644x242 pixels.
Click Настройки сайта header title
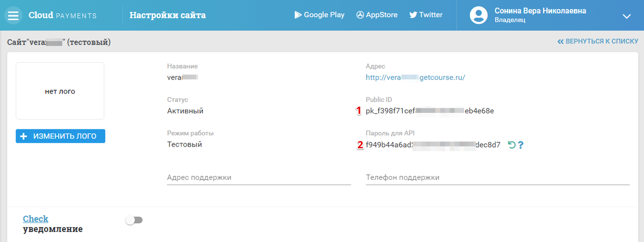(167, 15)
